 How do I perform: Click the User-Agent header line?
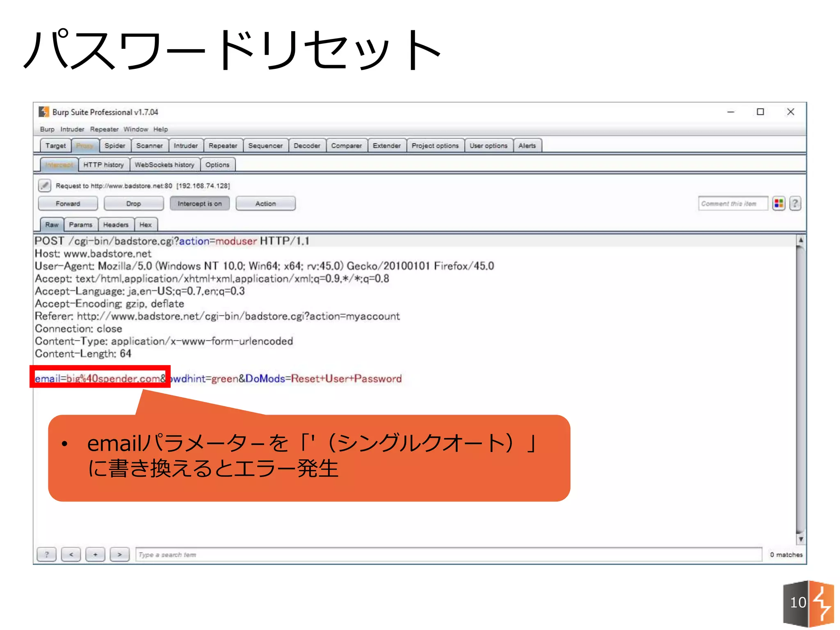(x=264, y=266)
